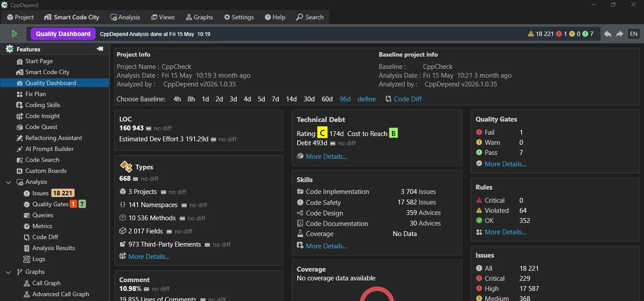Viewport: 644px width, 301px height.
Task: Open More Details under Technical Debt
Action: [x=327, y=157]
